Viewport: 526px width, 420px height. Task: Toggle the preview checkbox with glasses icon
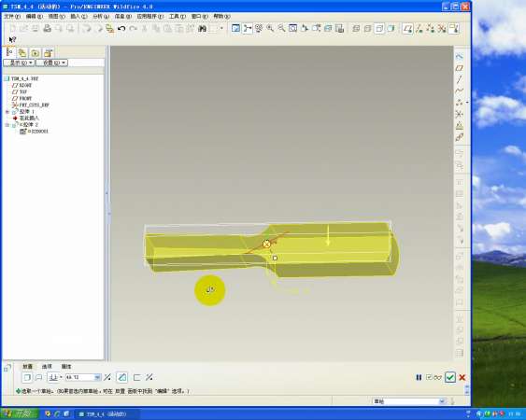click(x=434, y=377)
